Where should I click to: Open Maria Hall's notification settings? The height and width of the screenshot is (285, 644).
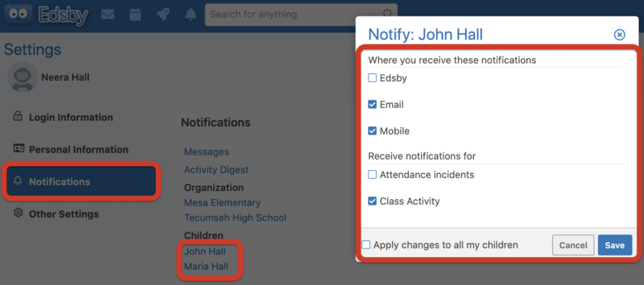(x=206, y=266)
